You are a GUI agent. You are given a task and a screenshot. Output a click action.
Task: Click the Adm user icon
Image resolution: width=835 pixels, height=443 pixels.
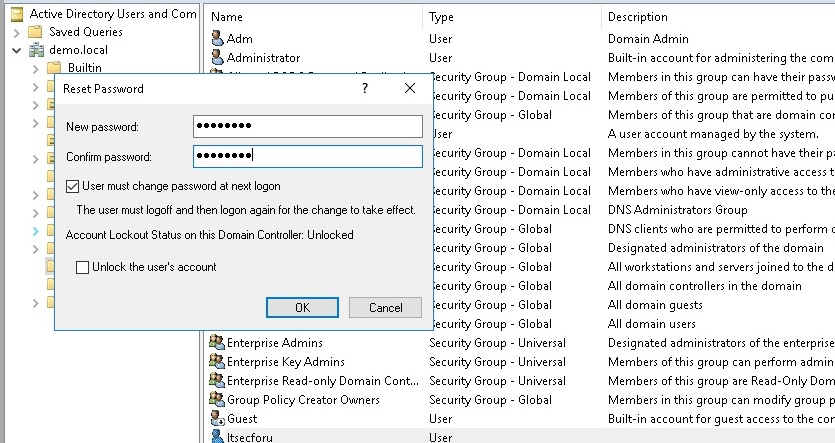tap(217, 39)
